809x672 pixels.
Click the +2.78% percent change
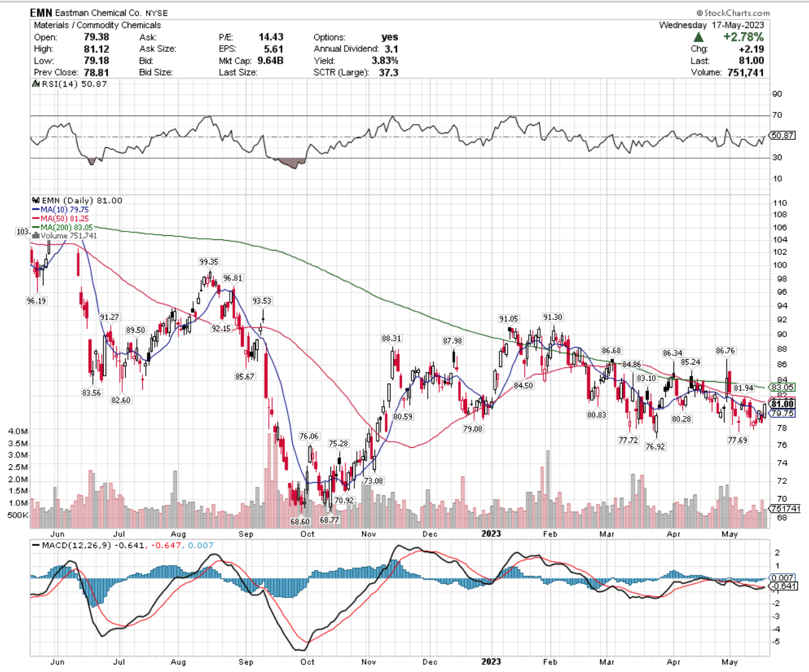coord(744,37)
